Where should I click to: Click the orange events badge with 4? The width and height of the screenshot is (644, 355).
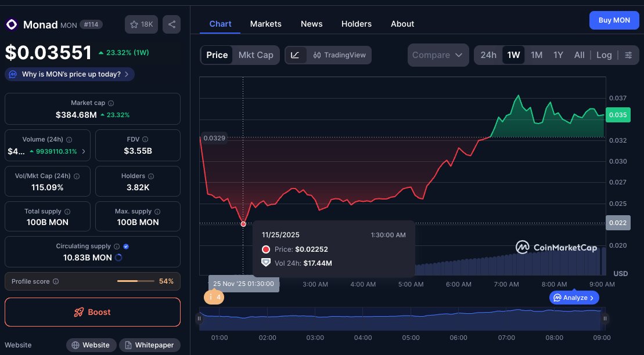click(214, 297)
